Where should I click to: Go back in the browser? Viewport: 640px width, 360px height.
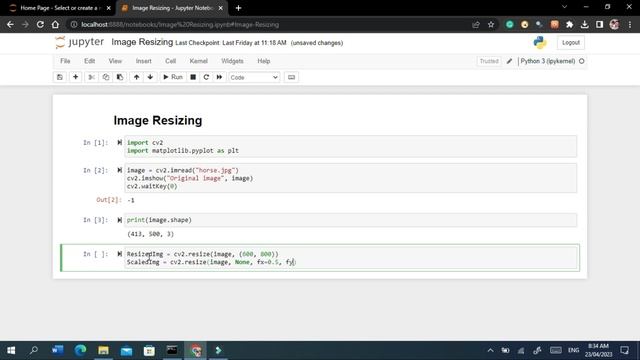click(10, 24)
